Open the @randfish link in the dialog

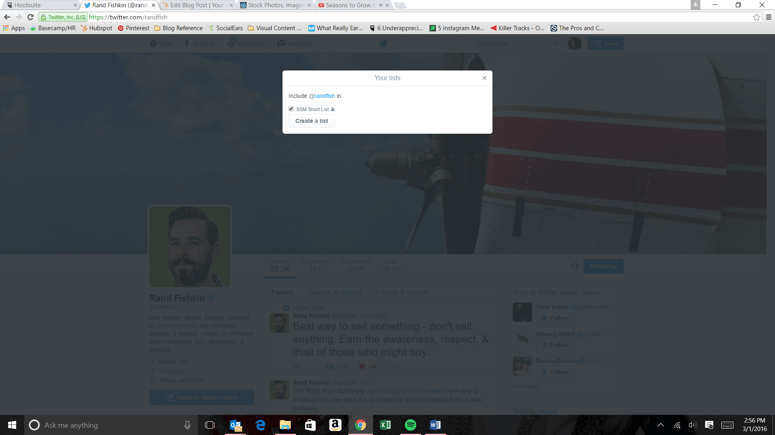point(322,96)
